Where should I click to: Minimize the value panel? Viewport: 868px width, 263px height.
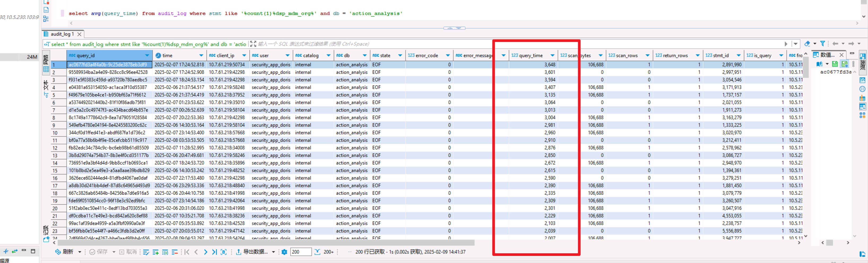click(852, 53)
